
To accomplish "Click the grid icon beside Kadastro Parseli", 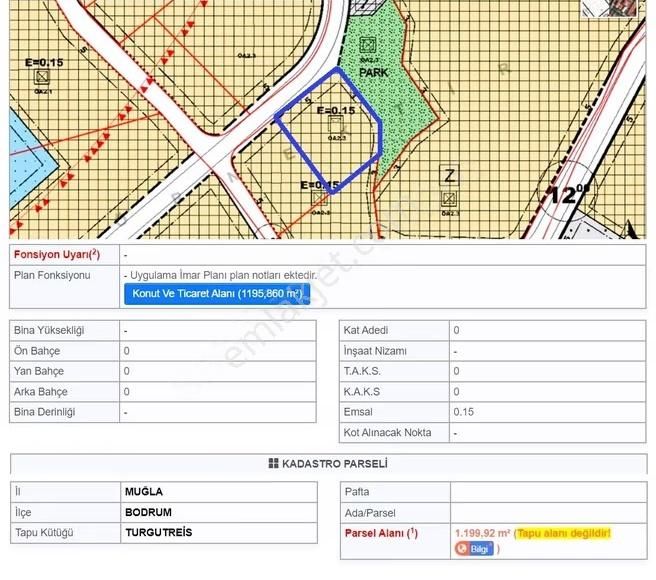I will [273, 464].
